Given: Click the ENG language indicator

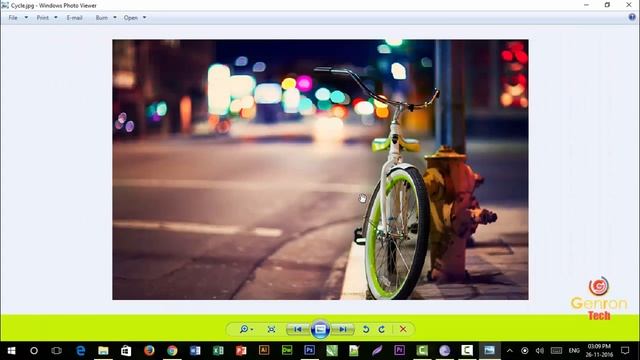Looking at the screenshot, I should pyautogui.click(x=574, y=351).
